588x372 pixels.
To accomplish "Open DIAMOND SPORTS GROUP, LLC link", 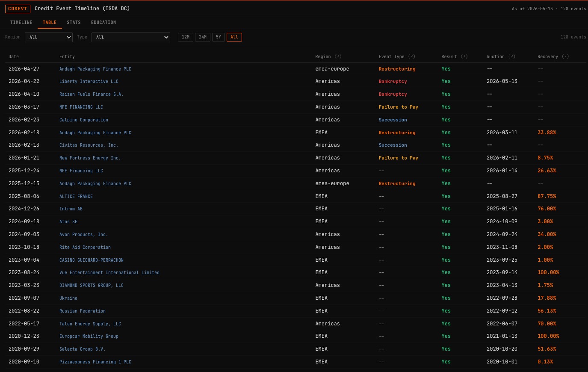I will coord(92,285).
